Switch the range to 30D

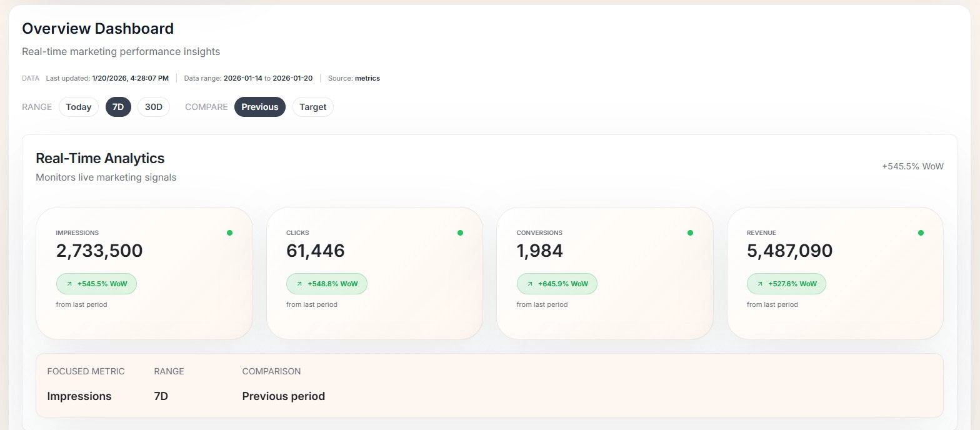pos(153,106)
